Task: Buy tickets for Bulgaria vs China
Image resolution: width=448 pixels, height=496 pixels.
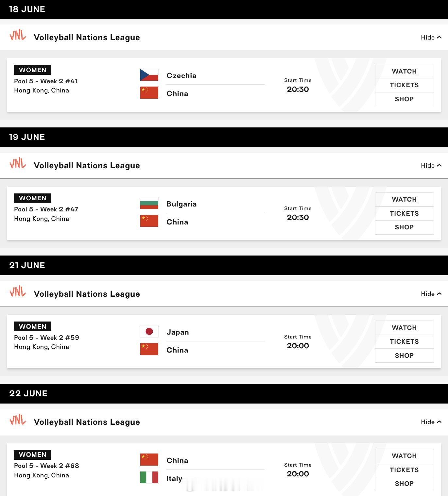Action: (404, 213)
